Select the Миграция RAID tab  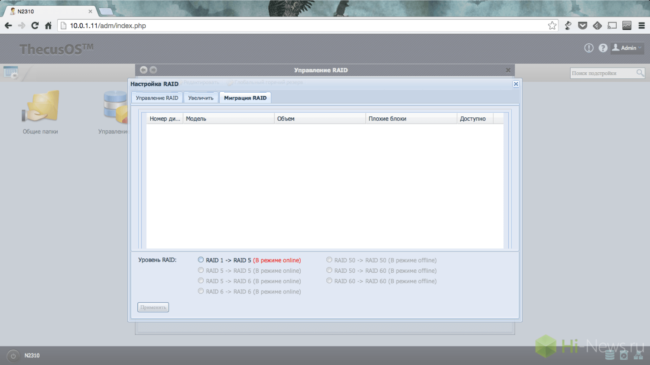click(245, 98)
